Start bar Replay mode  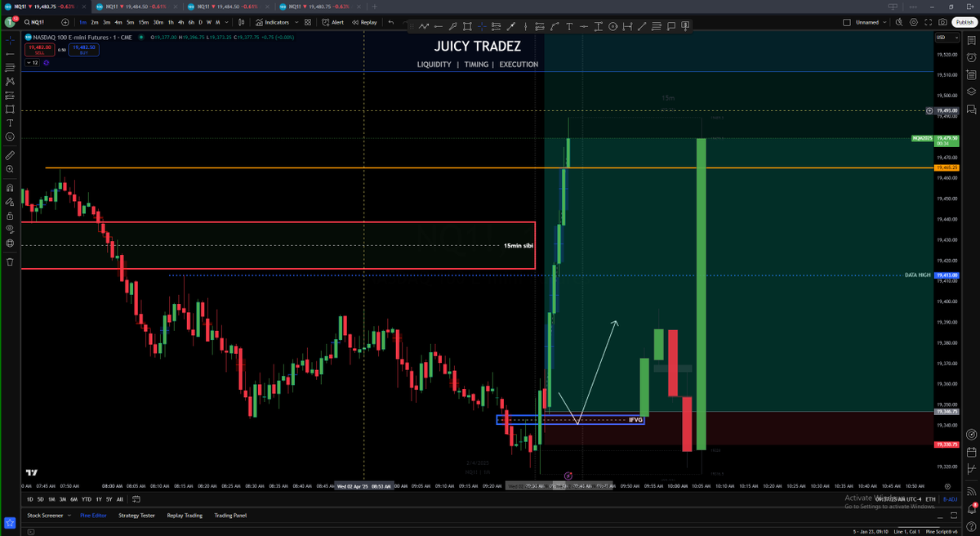click(365, 22)
